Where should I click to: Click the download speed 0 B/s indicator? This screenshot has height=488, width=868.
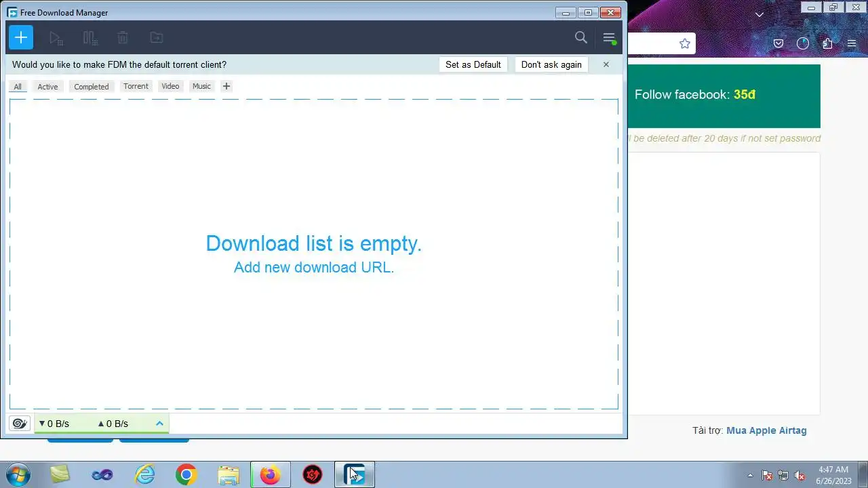[54, 424]
